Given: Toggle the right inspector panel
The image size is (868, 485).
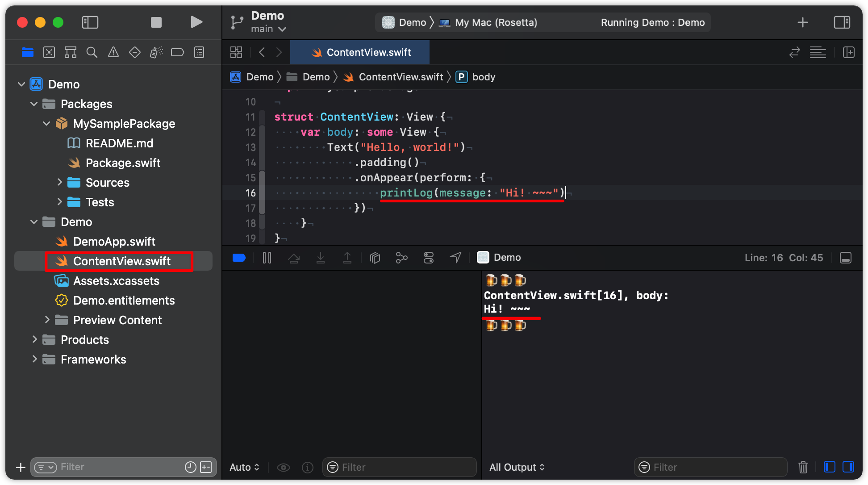Looking at the screenshot, I should [842, 22].
